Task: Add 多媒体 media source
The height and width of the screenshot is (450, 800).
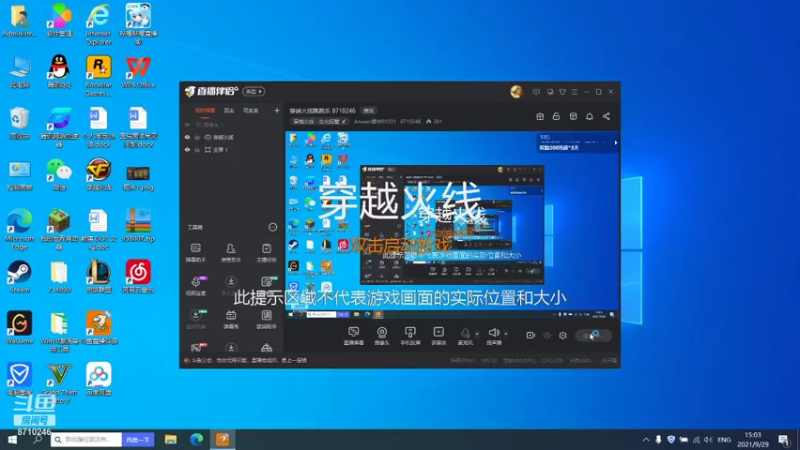Action: (x=438, y=336)
